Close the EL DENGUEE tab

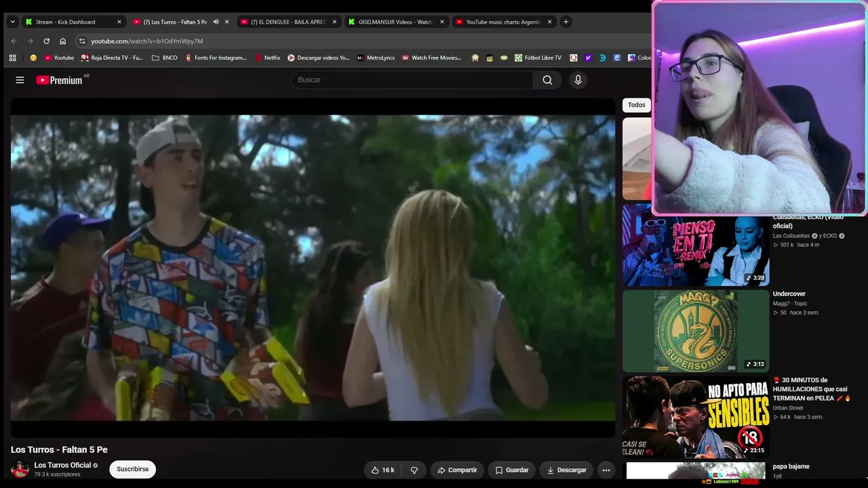(x=334, y=22)
